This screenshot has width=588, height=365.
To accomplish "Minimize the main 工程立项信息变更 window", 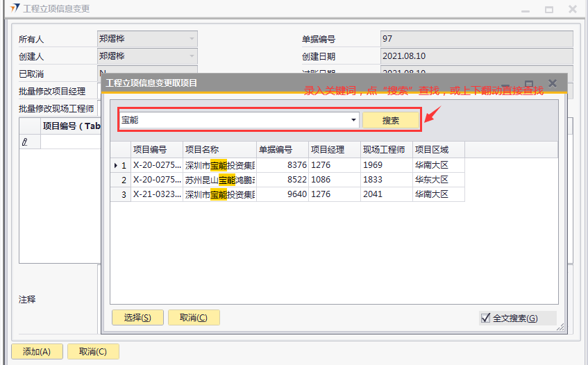I will pos(526,9).
